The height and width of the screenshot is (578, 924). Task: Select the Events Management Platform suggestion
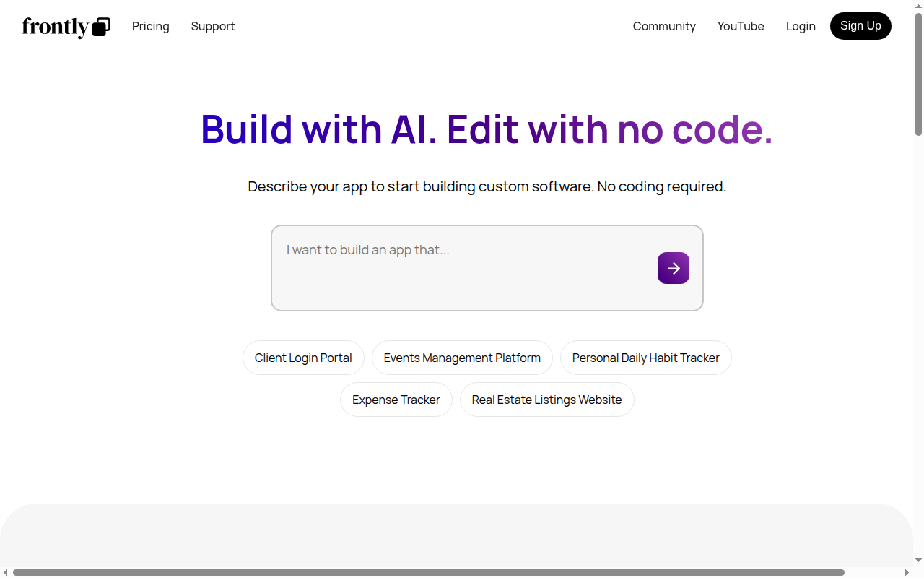click(462, 358)
